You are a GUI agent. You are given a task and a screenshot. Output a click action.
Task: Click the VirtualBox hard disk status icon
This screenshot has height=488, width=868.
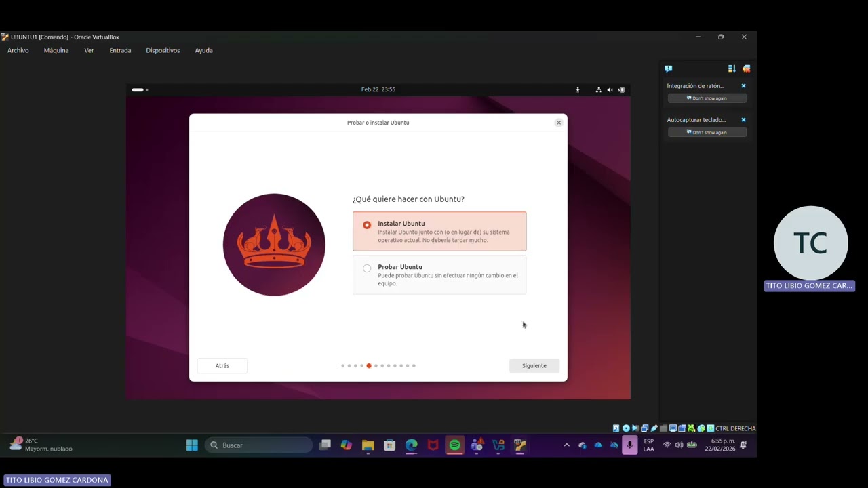[x=616, y=428]
